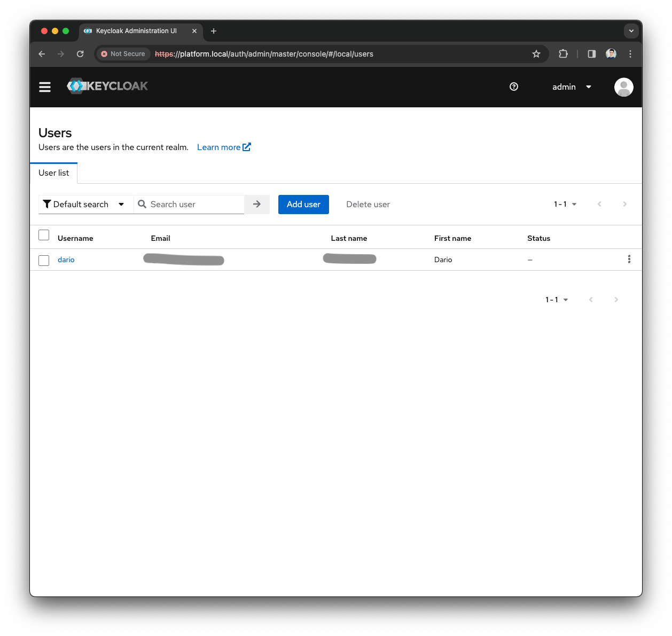Click the filter icon in Default search

click(47, 204)
